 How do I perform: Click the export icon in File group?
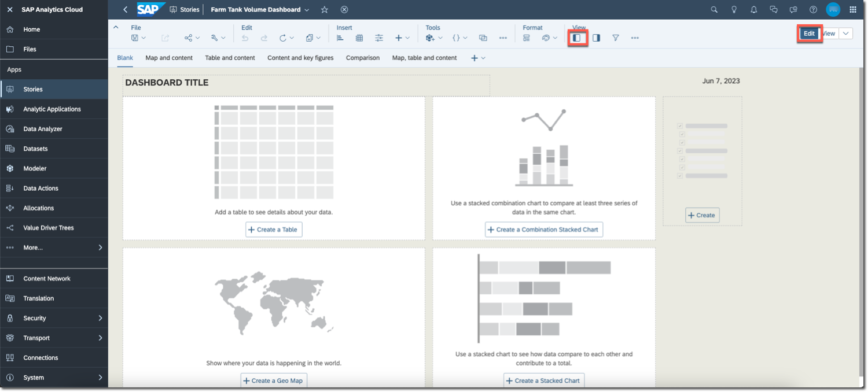tap(165, 38)
